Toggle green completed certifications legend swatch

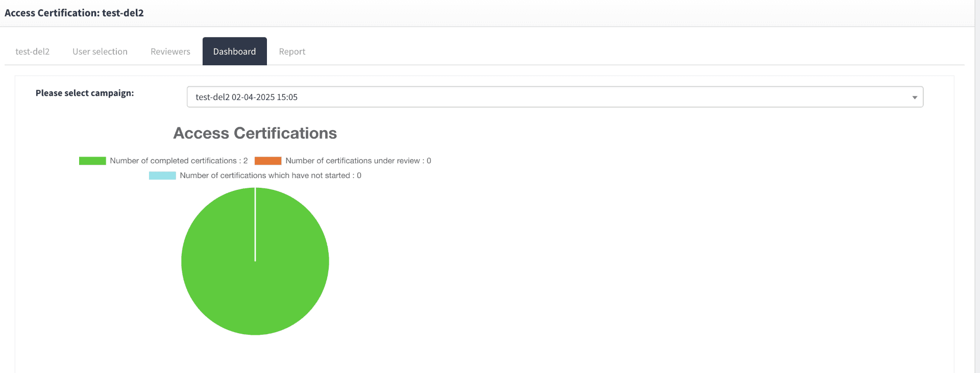point(92,161)
